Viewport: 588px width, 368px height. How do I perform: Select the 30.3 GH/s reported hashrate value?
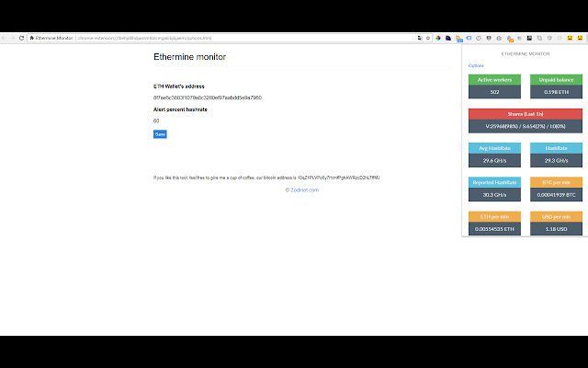[494, 194]
